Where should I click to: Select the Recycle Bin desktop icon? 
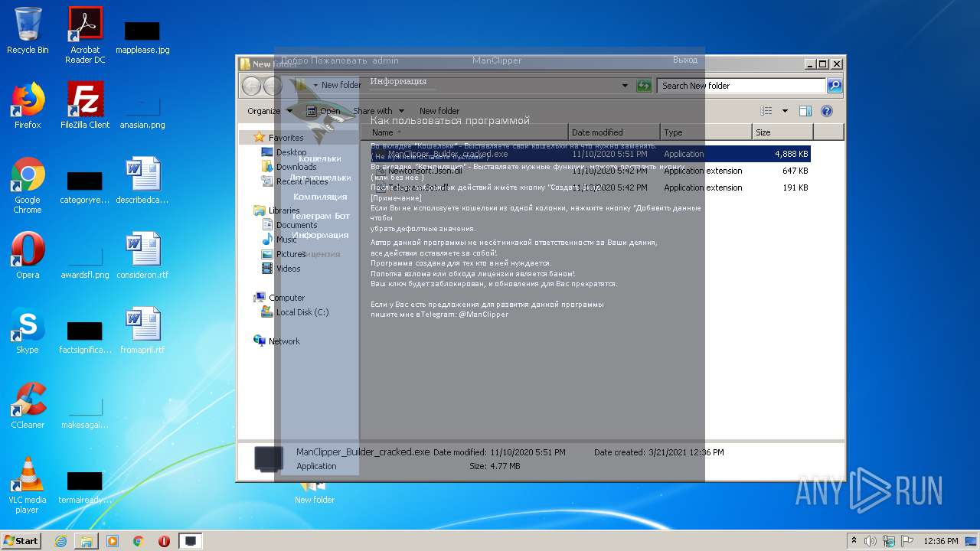[28, 31]
